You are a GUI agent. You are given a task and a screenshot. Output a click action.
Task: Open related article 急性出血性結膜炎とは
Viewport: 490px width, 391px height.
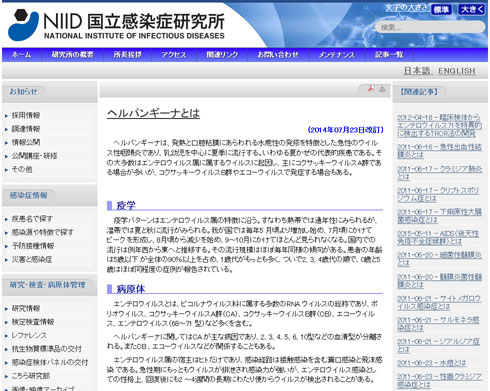click(439, 151)
